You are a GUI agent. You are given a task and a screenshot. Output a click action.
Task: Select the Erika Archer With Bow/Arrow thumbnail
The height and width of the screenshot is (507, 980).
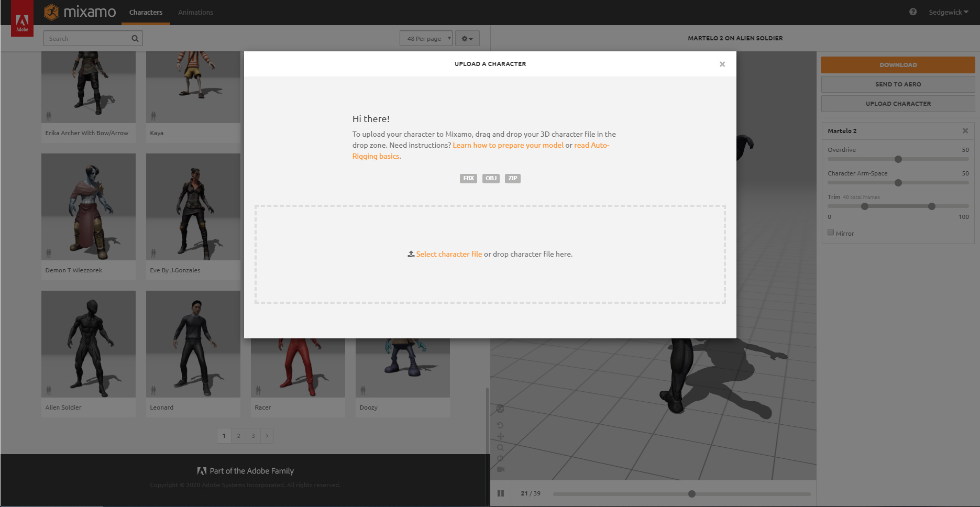coord(89,87)
